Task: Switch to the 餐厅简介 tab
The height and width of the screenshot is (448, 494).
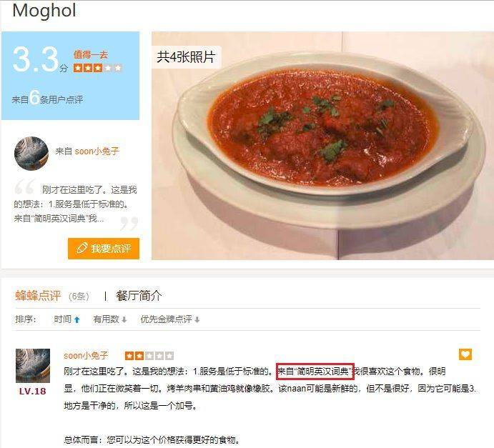Action: click(x=139, y=296)
